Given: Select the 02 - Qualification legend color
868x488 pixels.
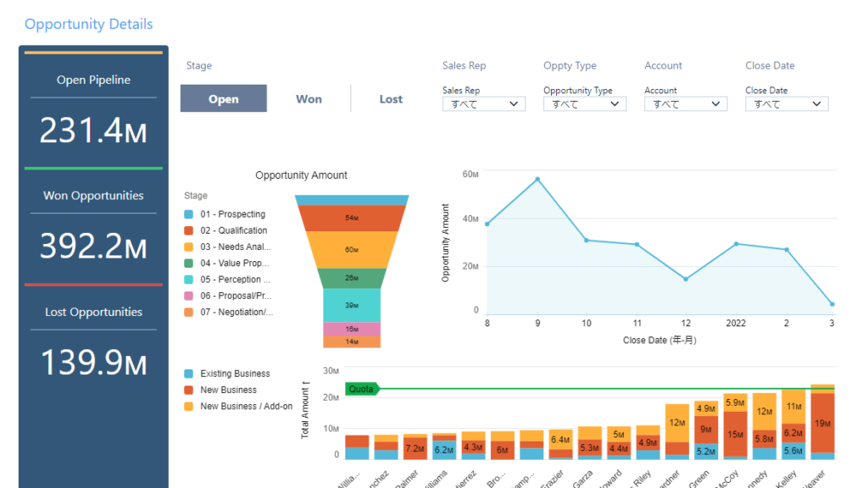Looking at the screenshot, I should click(x=189, y=230).
